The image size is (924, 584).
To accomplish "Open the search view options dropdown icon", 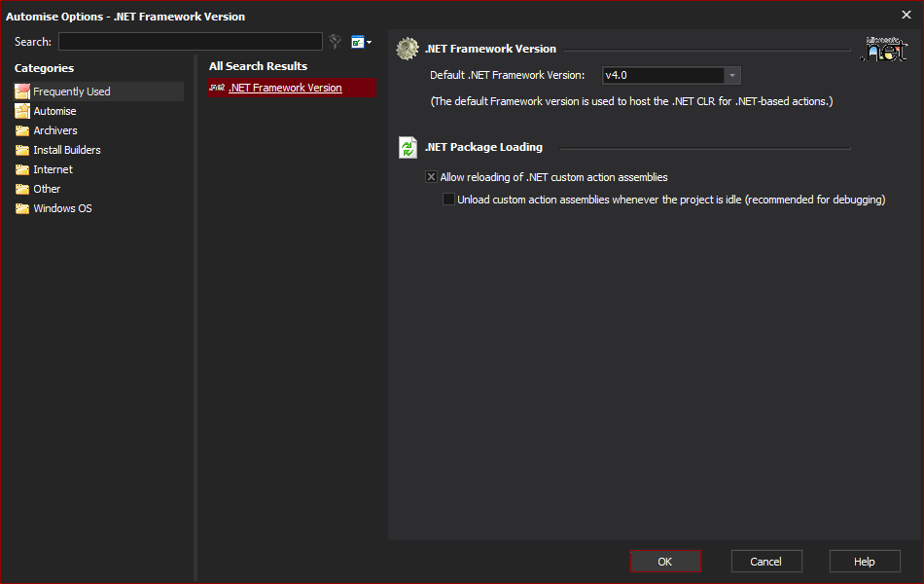I will pos(361,42).
